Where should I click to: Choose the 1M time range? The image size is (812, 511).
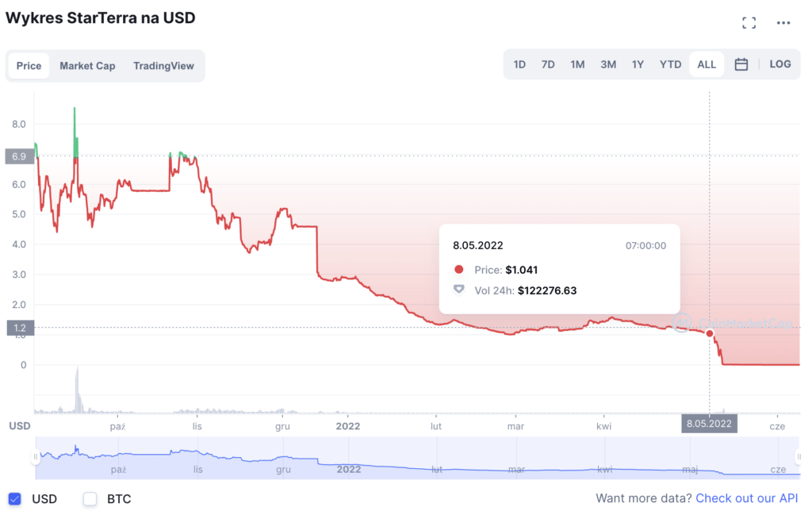tap(577, 64)
